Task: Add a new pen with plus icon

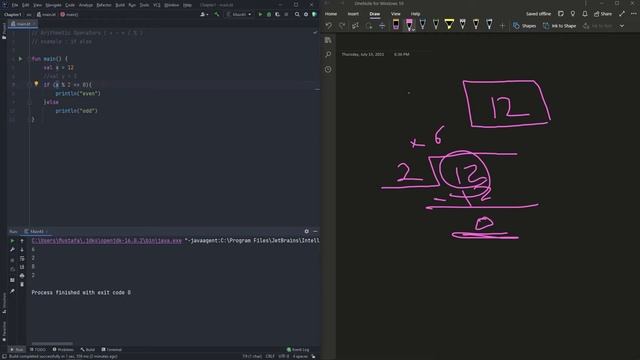Action: point(502,26)
